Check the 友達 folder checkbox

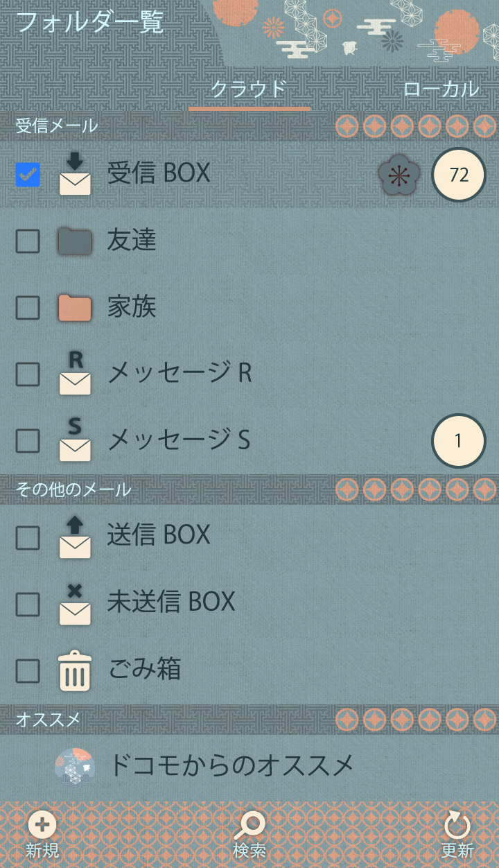coord(28,241)
